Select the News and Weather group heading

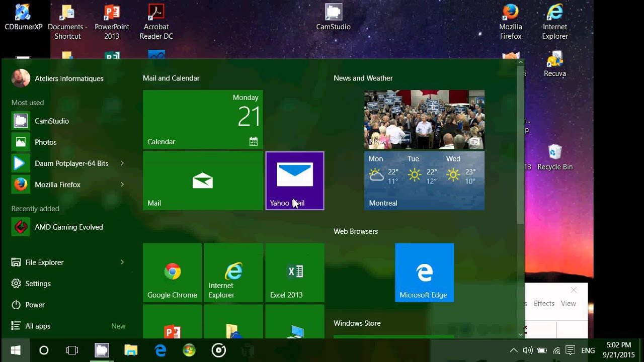coord(363,78)
